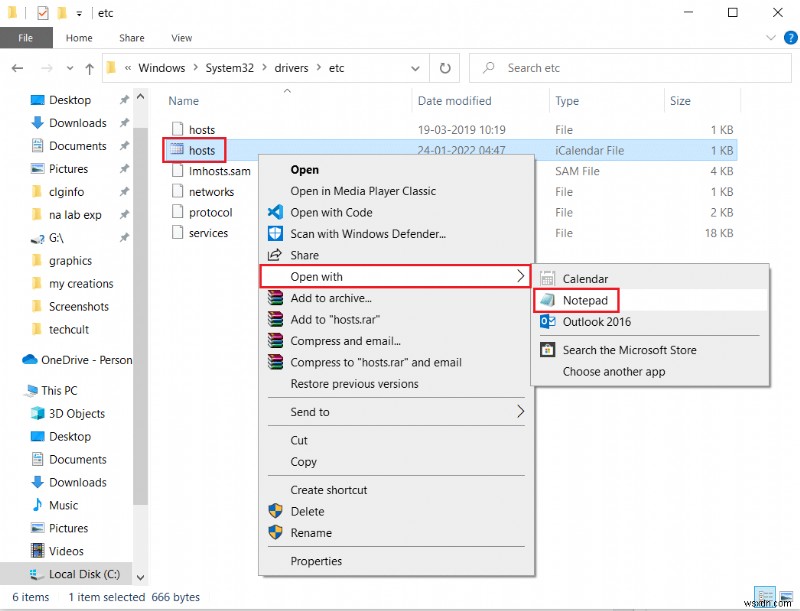Image resolution: width=800 pixels, height=611 pixels.
Task: Click the Windows Defender shield icon
Action: [276, 234]
